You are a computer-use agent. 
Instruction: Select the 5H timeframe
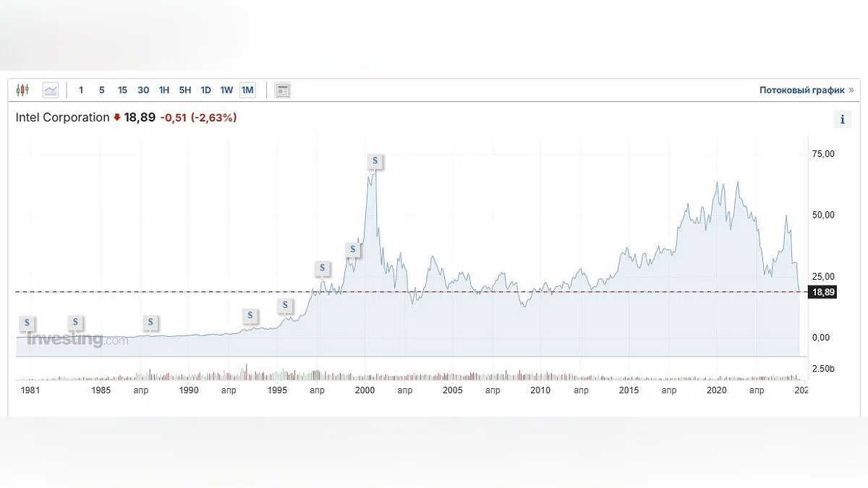tap(185, 90)
